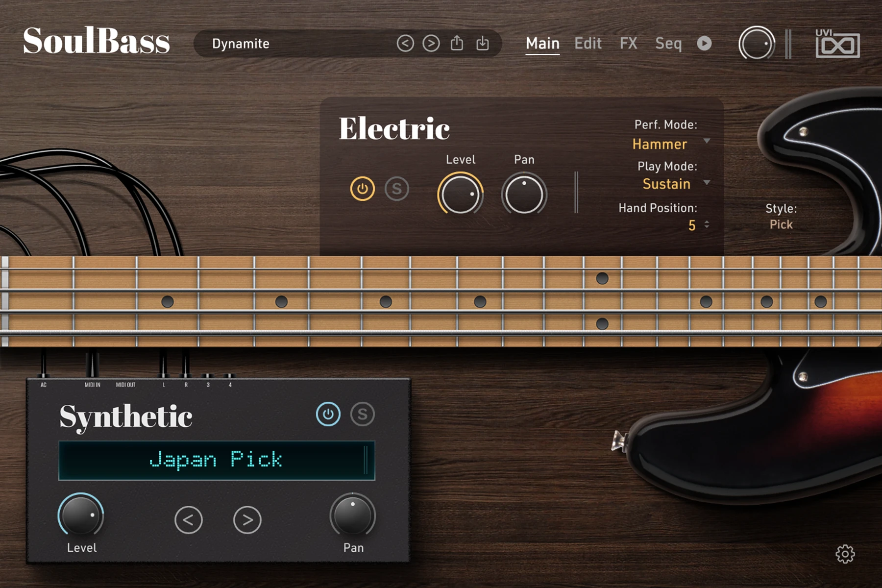The height and width of the screenshot is (588, 882).
Task: Load the next preset in top bar
Action: (x=431, y=44)
